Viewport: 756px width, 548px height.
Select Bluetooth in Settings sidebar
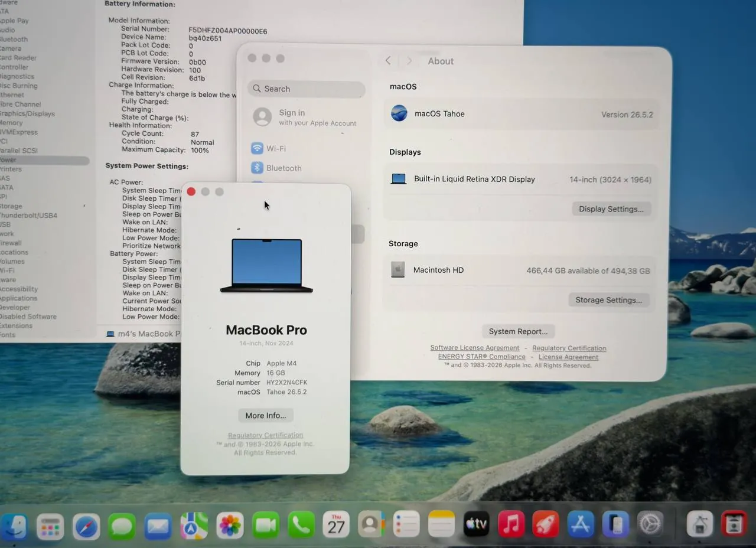283,168
